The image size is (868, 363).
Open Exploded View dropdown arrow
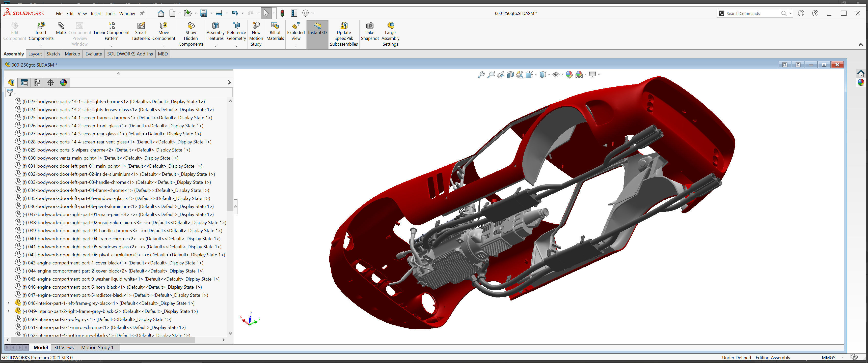[295, 46]
